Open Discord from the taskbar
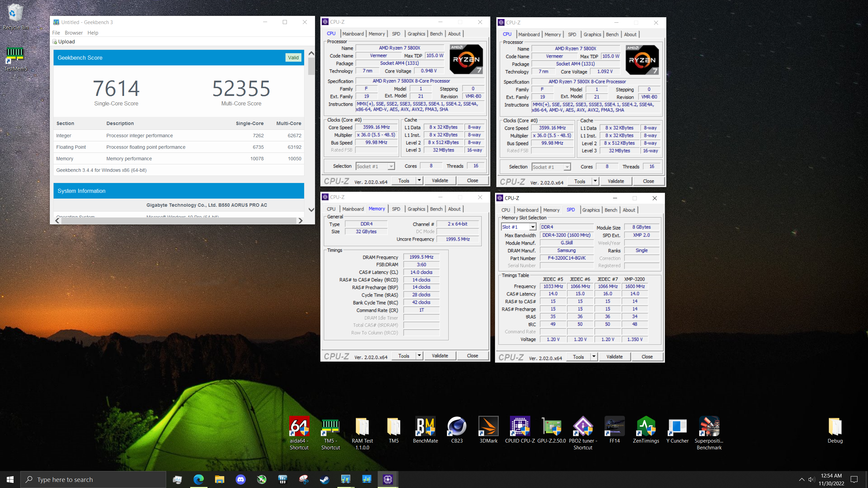This screenshot has width=868, height=488. tap(240, 479)
